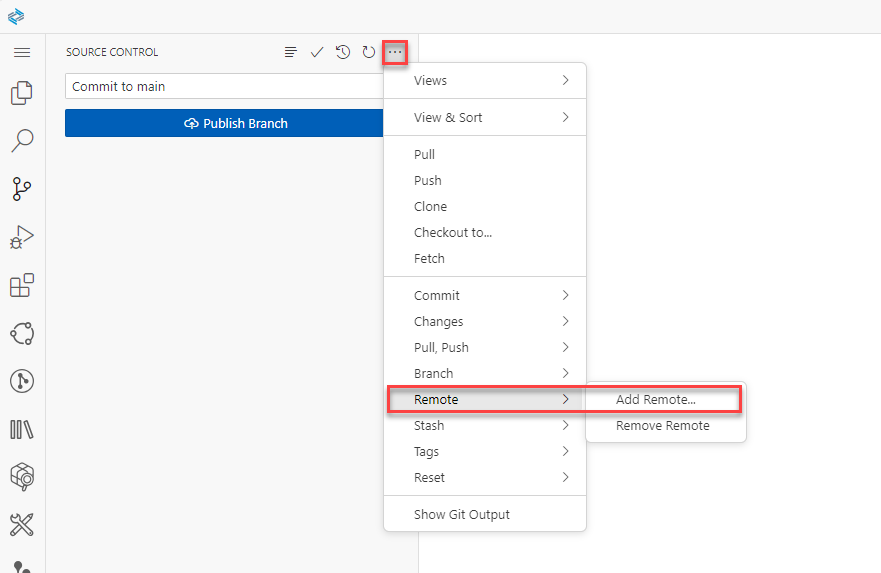Image resolution: width=881 pixels, height=573 pixels.
Task: Open the Run and Debug icon
Action: coord(22,237)
